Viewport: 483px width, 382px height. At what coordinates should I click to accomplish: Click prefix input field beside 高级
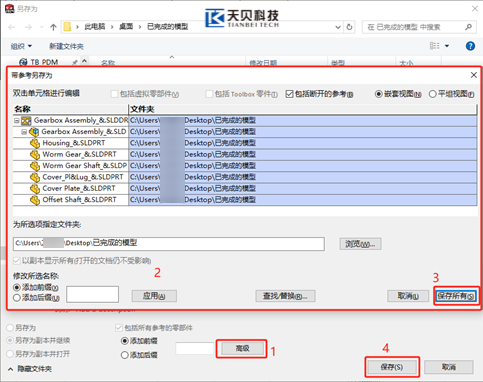click(194, 348)
